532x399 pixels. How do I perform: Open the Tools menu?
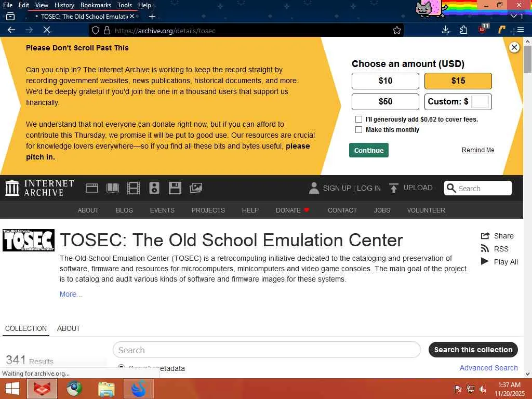click(125, 5)
